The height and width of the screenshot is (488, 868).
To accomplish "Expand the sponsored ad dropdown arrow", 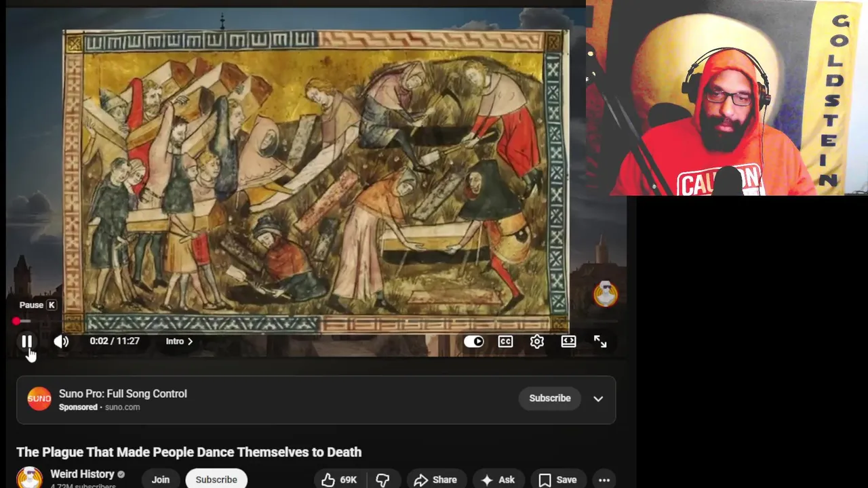I will point(598,399).
